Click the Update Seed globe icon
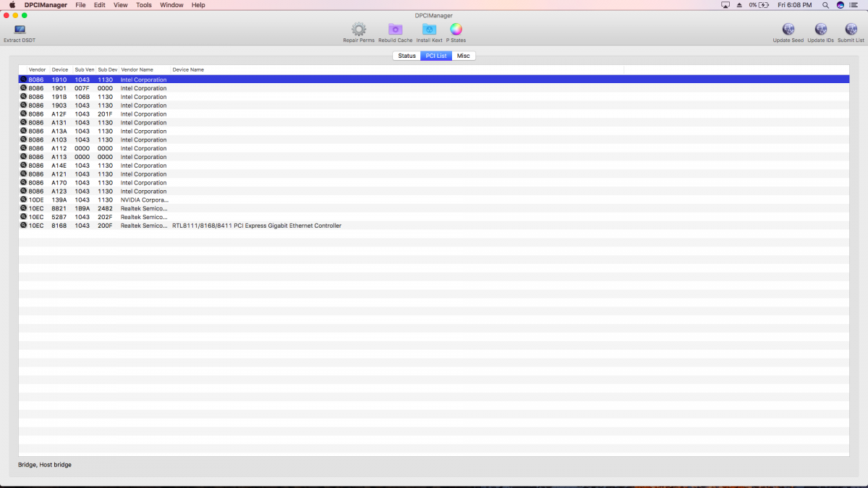This screenshot has height=488, width=868. tap(788, 30)
